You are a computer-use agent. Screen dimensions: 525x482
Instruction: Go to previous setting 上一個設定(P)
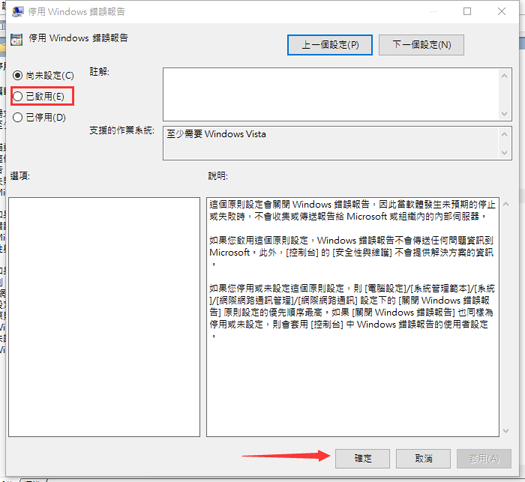pyautogui.click(x=330, y=45)
